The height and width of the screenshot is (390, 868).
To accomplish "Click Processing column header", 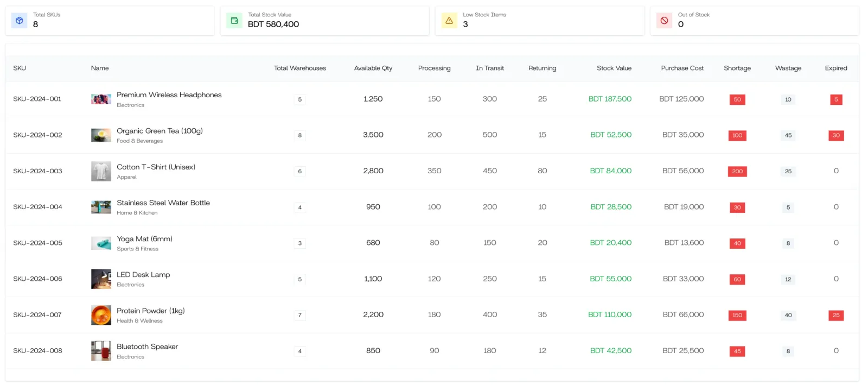I will 435,68.
